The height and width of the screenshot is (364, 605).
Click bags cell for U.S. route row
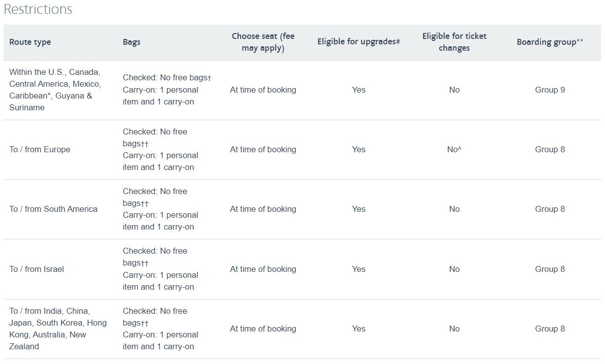pyautogui.click(x=167, y=90)
